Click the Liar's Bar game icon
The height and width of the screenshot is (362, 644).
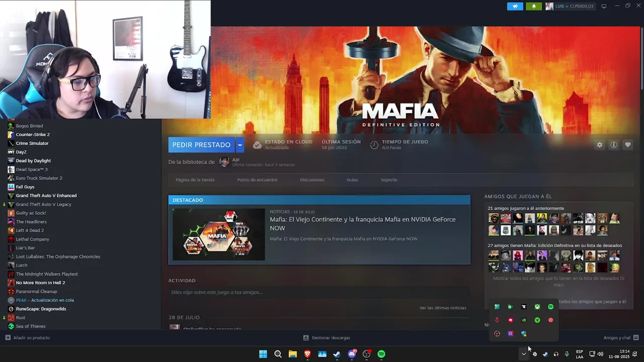pos(11,248)
